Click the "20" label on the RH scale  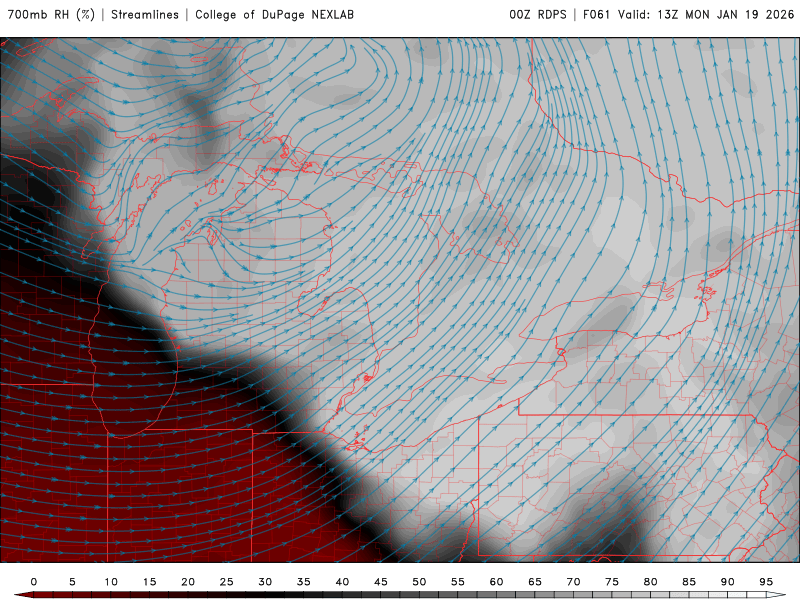click(188, 582)
